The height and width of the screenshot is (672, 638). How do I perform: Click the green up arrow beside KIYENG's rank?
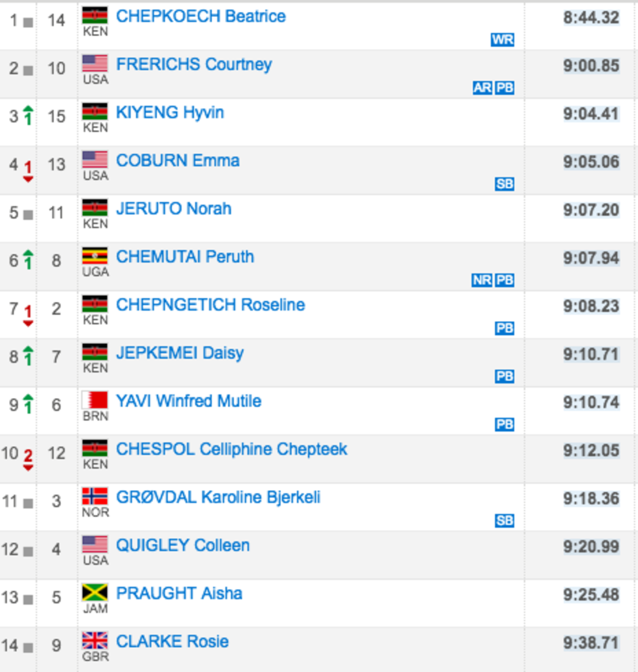28,115
